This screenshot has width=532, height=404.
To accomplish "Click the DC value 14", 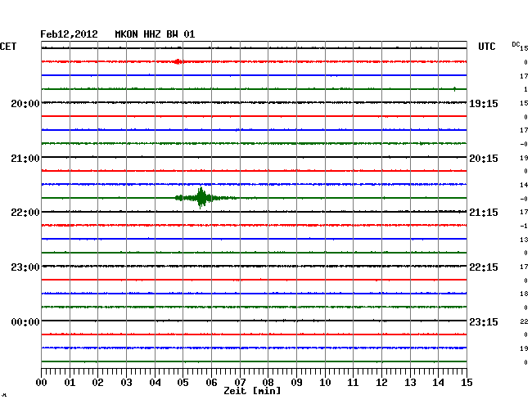I will [x=524, y=185].
